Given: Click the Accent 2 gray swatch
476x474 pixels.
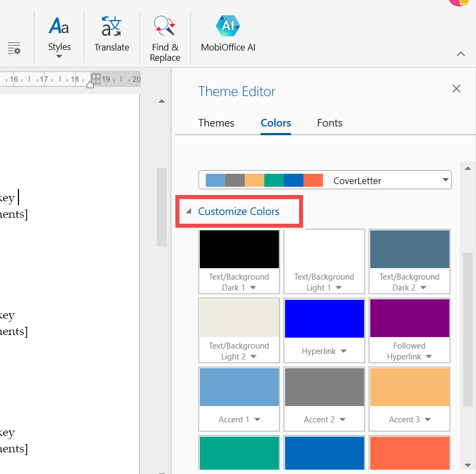Looking at the screenshot, I should pyautogui.click(x=324, y=387).
